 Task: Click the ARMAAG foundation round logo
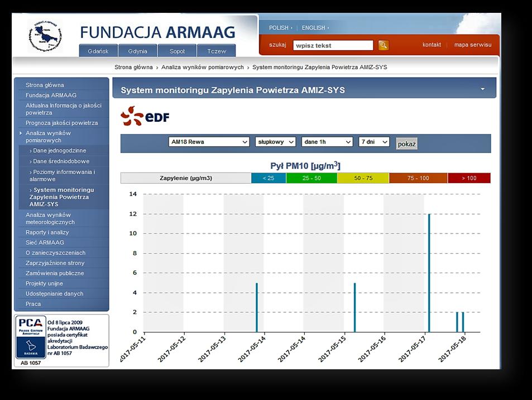click(45, 35)
